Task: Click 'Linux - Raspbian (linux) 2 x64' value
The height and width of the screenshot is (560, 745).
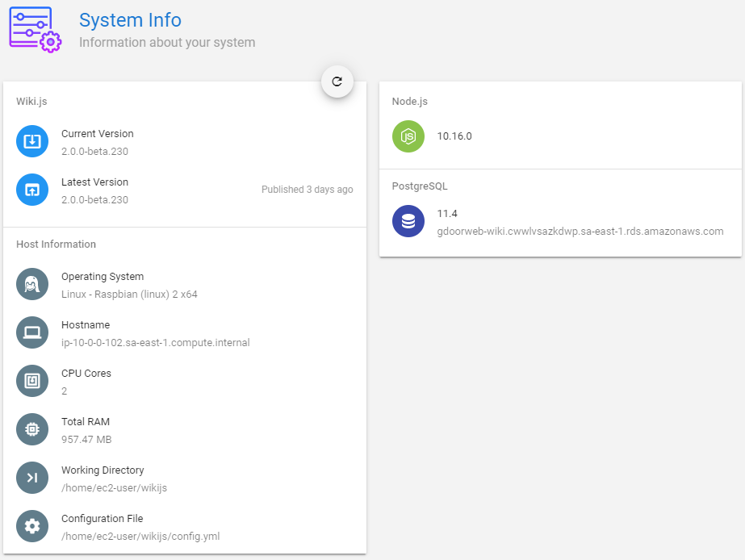Action: (129, 294)
